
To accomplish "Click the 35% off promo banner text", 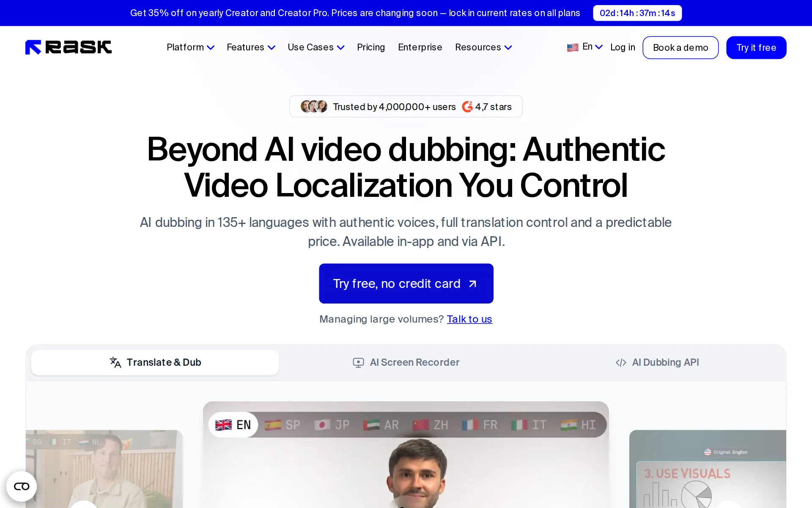I will tap(355, 13).
